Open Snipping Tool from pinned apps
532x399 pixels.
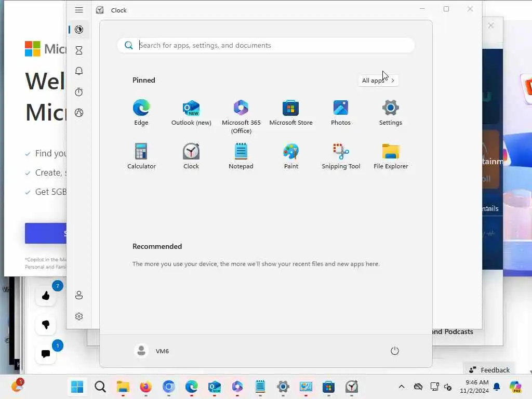(x=341, y=156)
